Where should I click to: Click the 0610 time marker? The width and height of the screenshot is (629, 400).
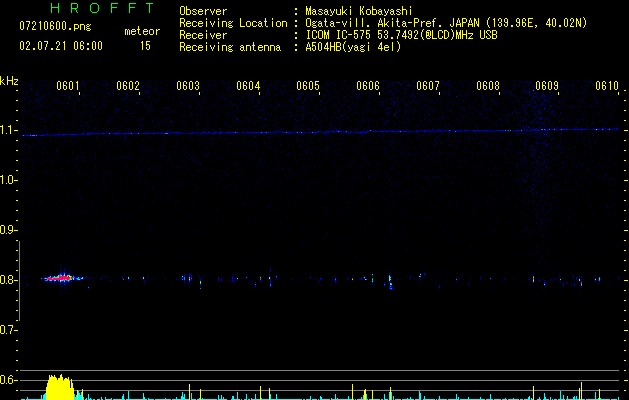607,86
